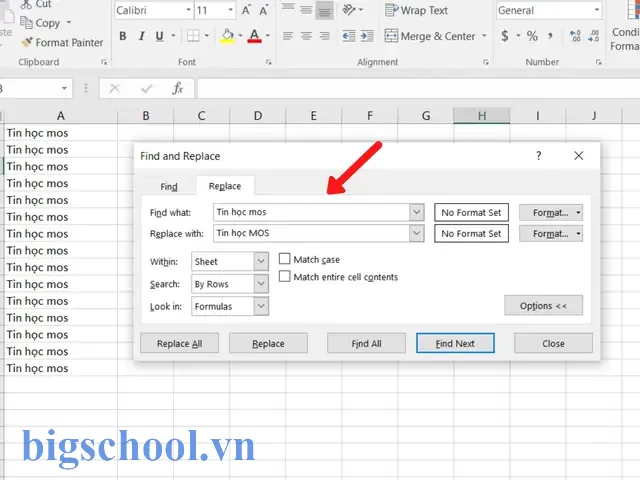
Task: Align text to top
Action: 288,9
